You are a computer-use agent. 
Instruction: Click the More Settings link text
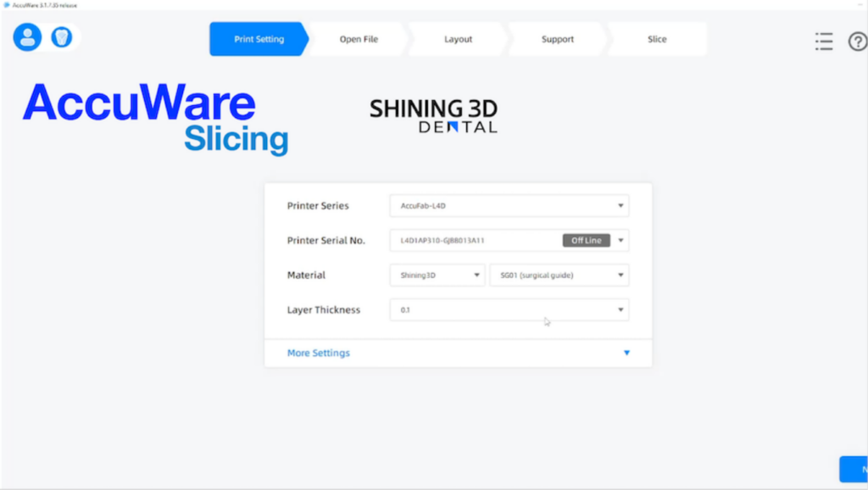click(319, 354)
